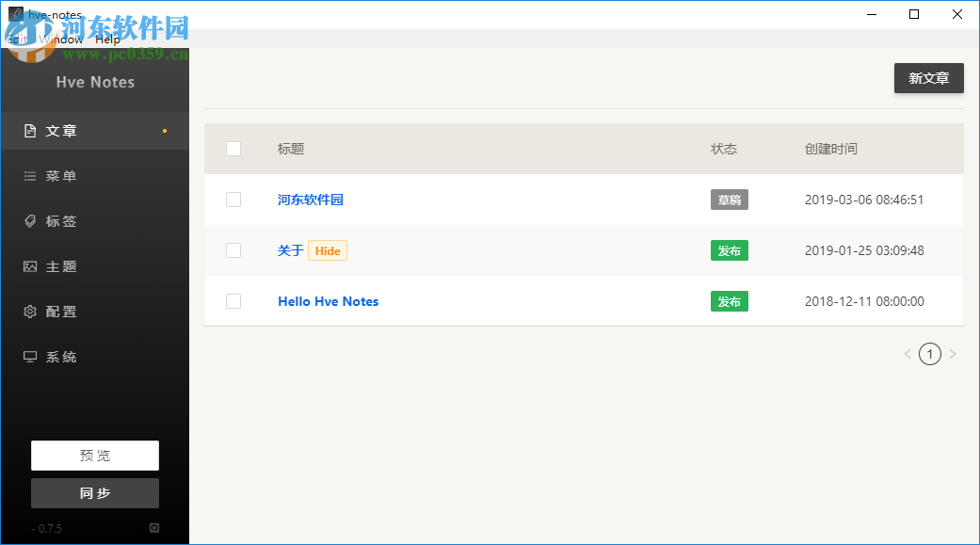Open the Window menu
Screen dimensions: 980x545
(61, 40)
